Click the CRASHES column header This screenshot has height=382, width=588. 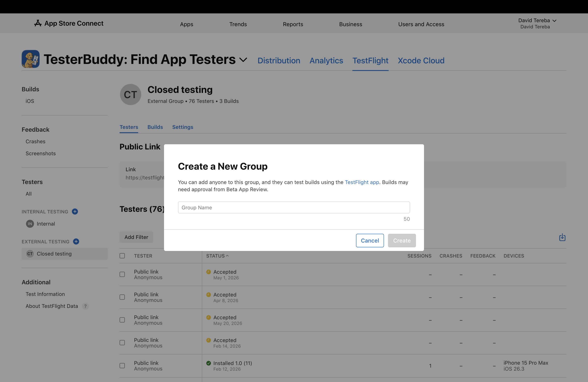click(x=451, y=256)
